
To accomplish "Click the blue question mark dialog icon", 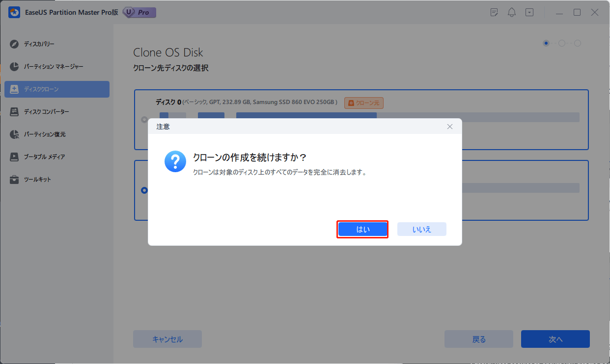I will tap(175, 161).
